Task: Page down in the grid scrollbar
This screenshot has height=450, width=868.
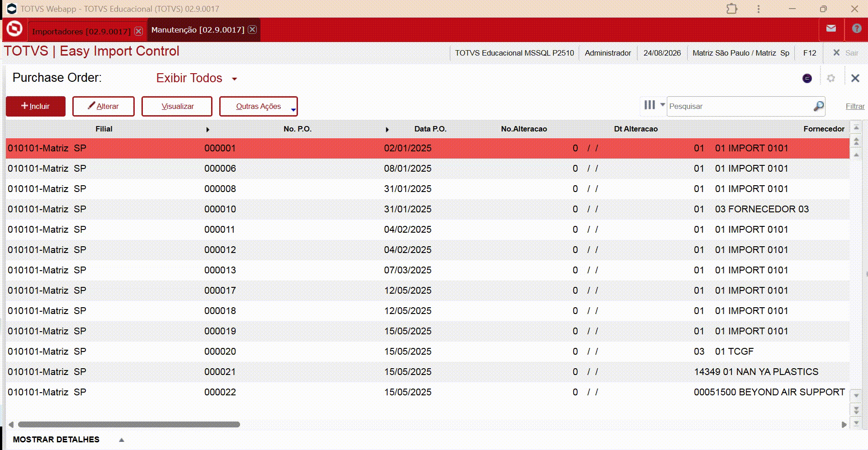Action: (x=856, y=410)
